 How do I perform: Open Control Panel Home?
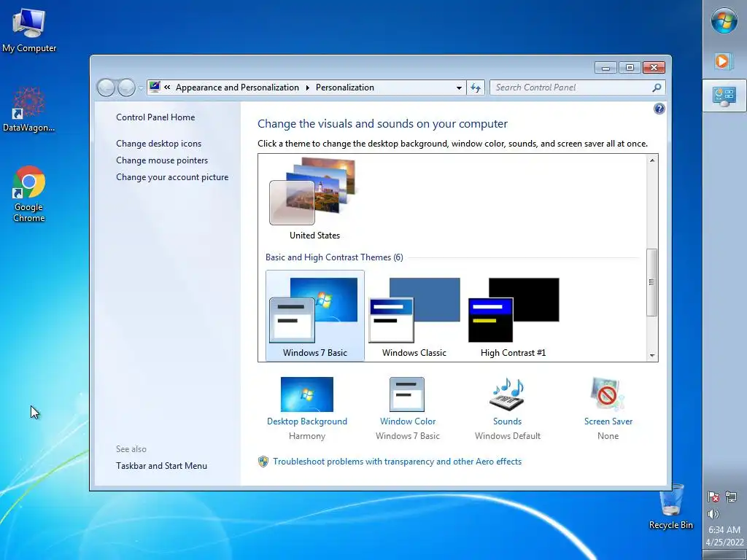pyautogui.click(x=155, y=117)
